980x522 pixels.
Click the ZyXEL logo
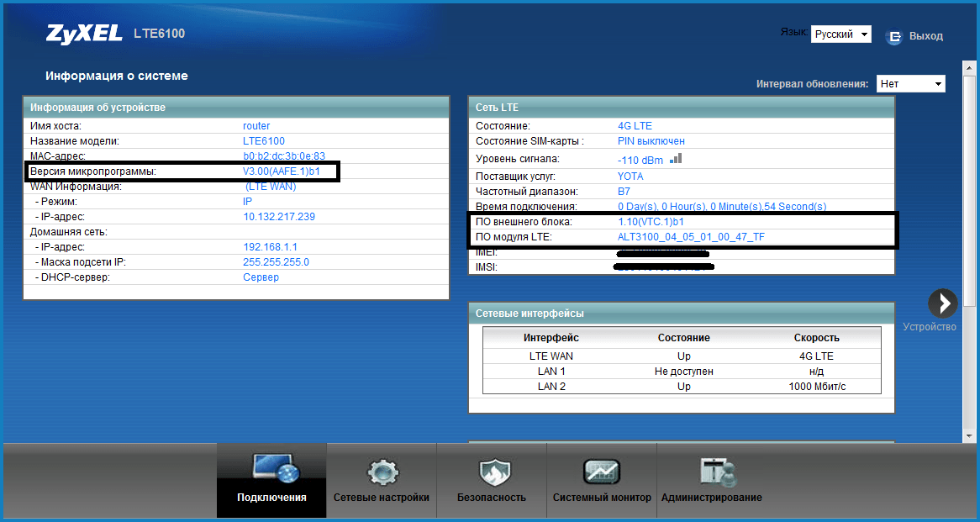click(85, 34)
